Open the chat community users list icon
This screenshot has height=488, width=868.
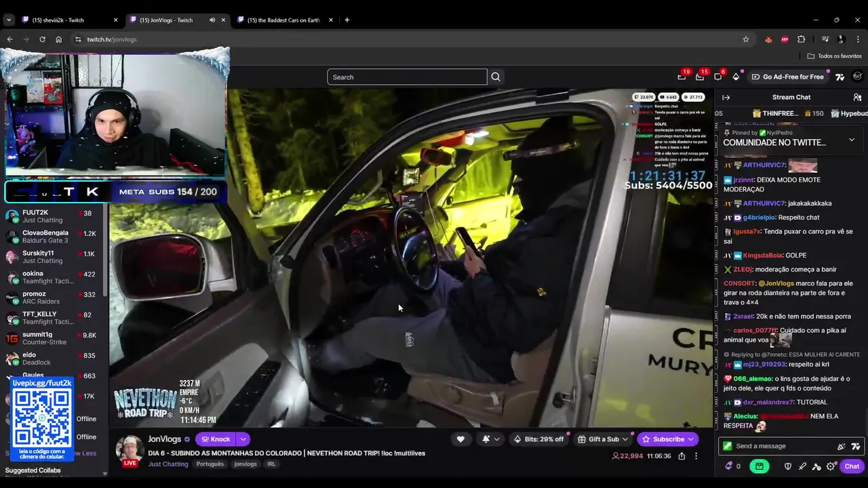[857, 98]
